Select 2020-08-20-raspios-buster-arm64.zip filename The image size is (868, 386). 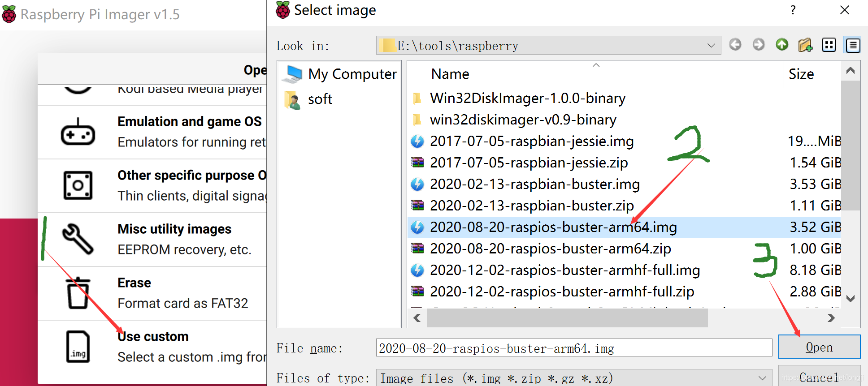coord(551,249)
